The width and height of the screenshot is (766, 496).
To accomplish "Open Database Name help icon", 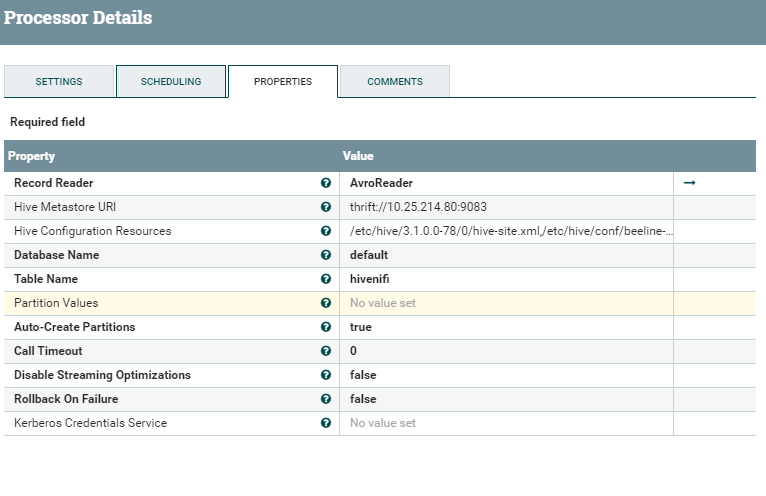I will pos(326,255).
